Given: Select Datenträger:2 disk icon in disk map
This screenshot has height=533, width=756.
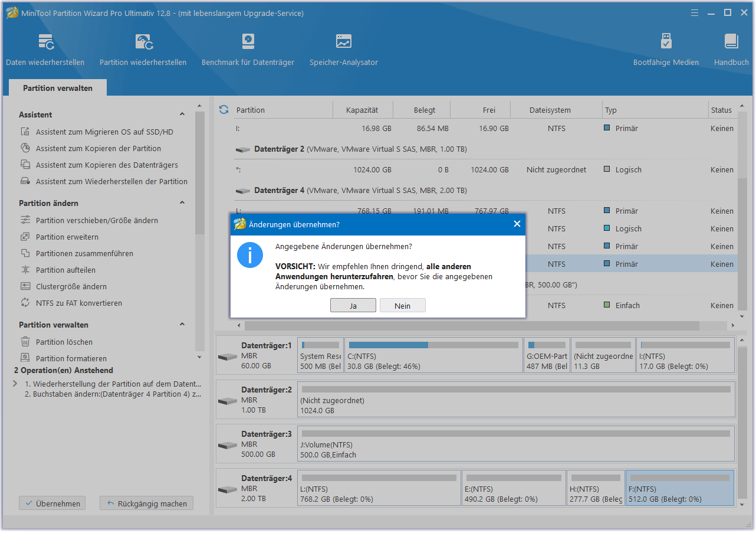Looking at the screenshot, I should click(227, 401).
